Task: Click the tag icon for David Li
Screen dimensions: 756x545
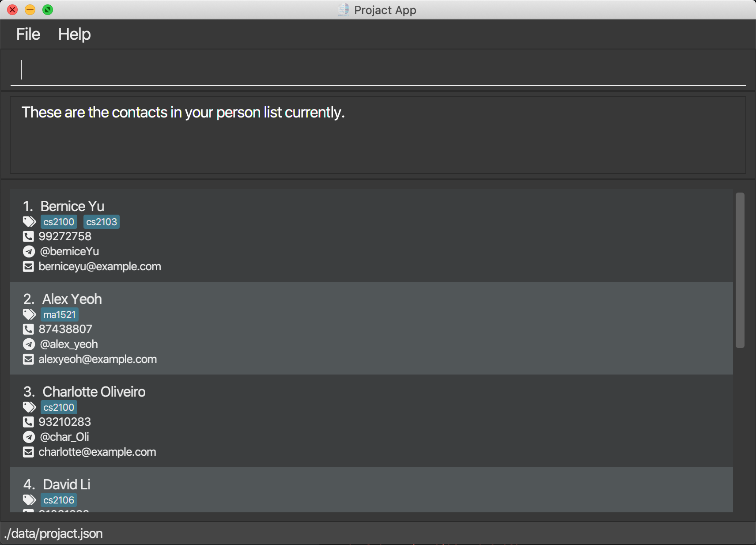Action: (x=29, y=500)
